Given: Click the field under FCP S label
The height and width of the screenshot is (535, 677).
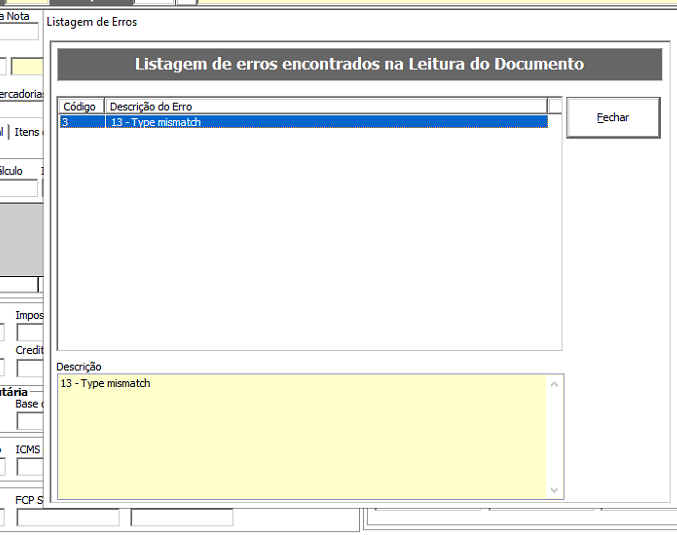Looking at the screenshot, I should [x=68, y=517].
